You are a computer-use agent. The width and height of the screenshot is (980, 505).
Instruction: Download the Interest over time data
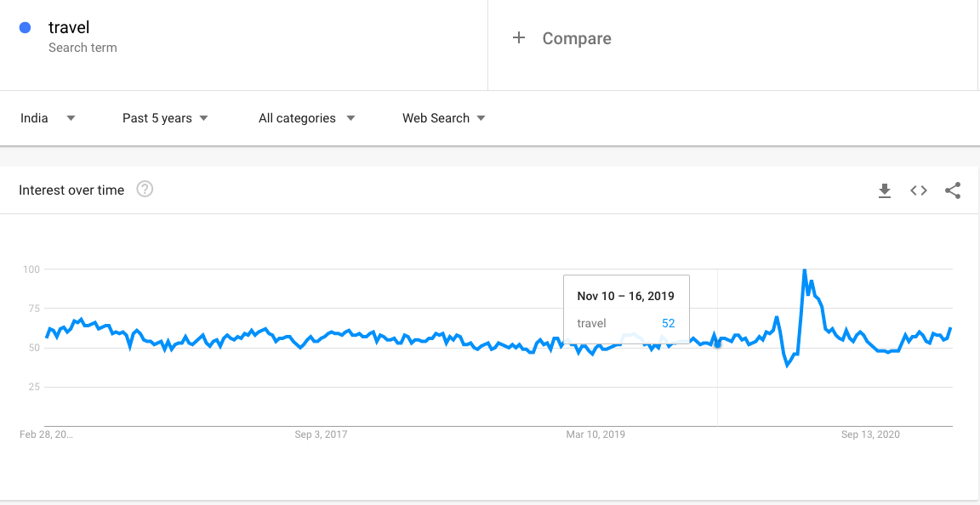click(x=885, y=190)
